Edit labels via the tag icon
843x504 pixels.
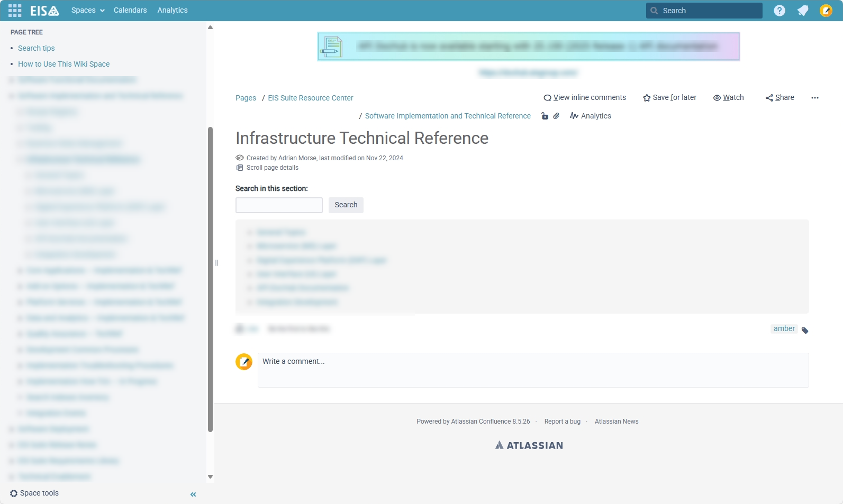tap(805, 331)
